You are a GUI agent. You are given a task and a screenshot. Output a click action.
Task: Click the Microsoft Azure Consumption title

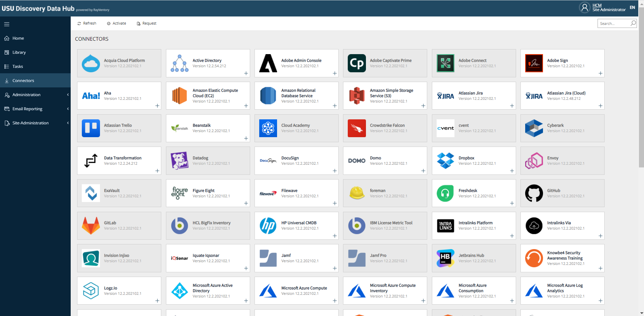473,288
